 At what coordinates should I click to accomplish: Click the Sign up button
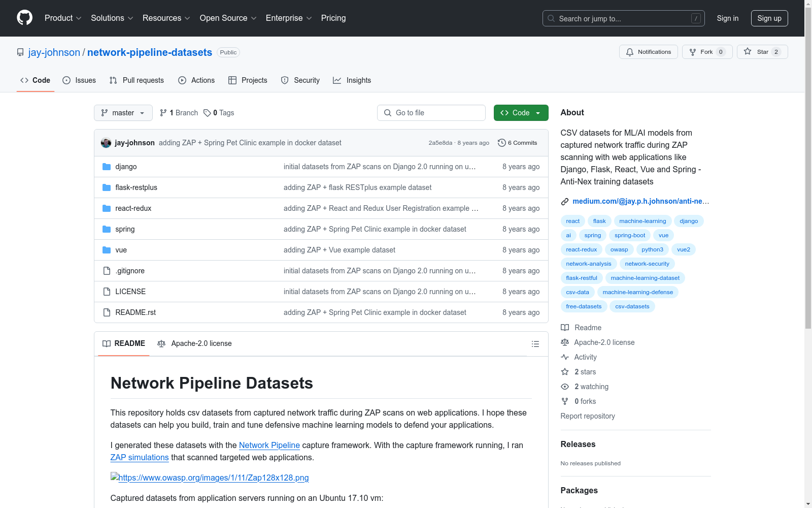click(x=769, y=18)
